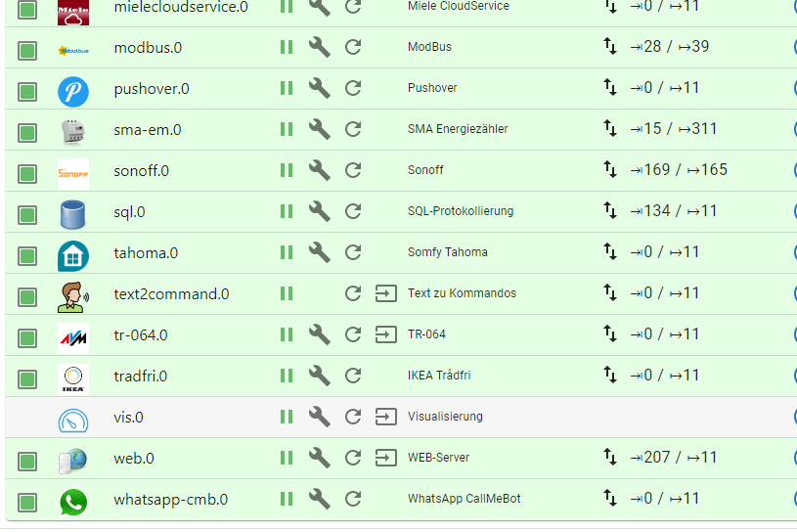Configure web.0 with wrench icon
The height and width of the screenshot is (532, 797).
(320, 458)
